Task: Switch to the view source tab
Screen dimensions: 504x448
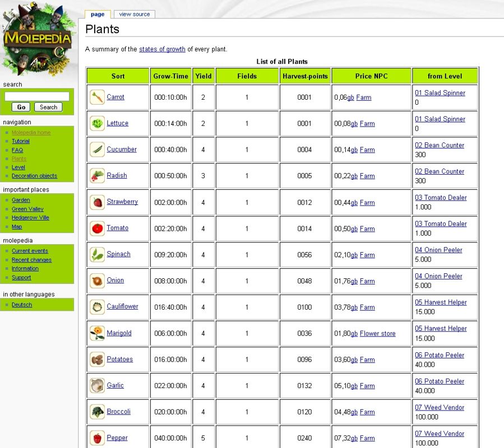Action: click(135, 15)
